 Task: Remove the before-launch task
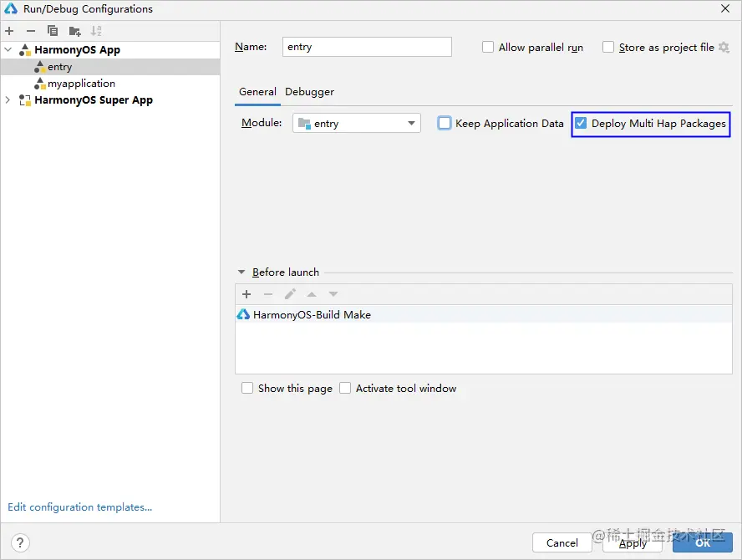pyautogui.click(x=268, y=294)
